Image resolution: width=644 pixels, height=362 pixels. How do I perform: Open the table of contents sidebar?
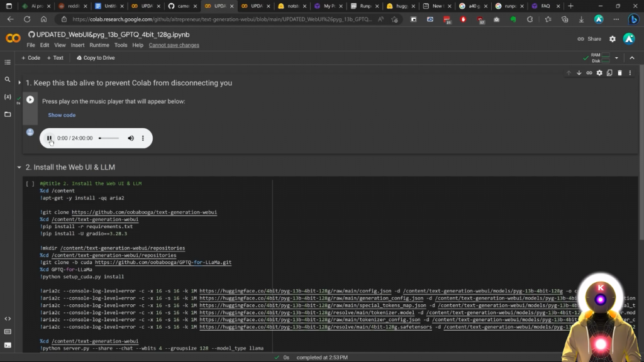point(8,62)
